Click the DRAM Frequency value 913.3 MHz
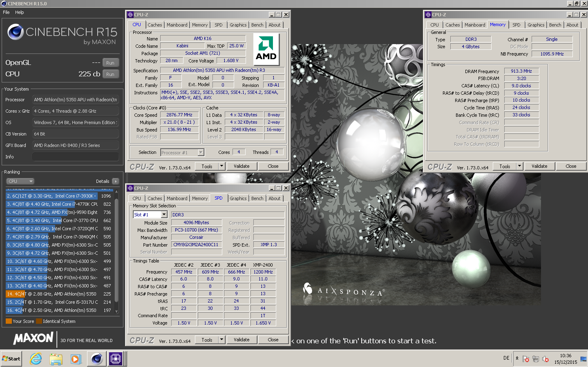This screenshot has width=588, height=367. [521, 71]
